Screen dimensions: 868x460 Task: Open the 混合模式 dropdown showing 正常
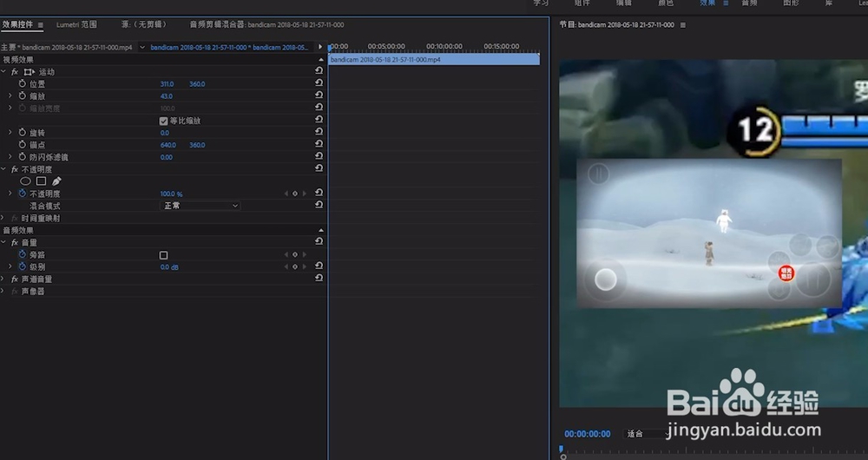[x=200, y=206]
